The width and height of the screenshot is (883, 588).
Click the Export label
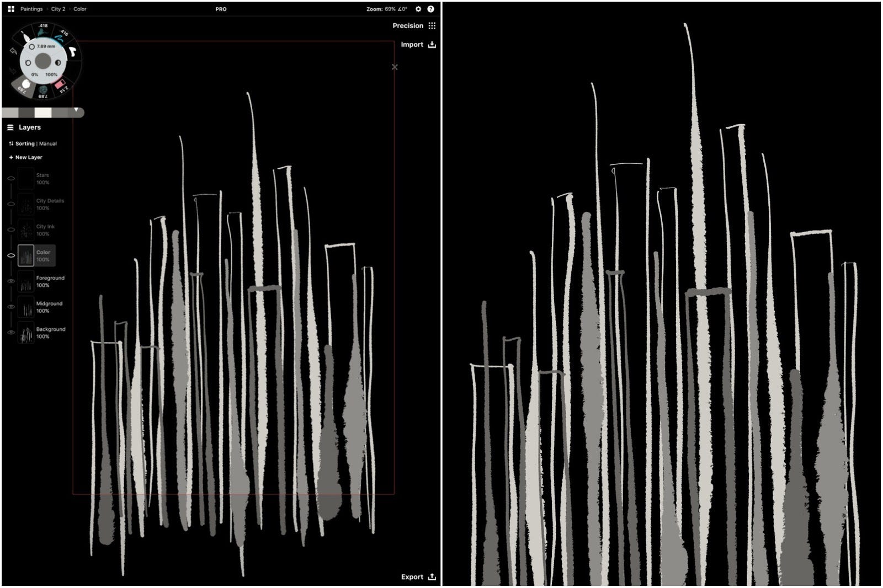(412, 577)
